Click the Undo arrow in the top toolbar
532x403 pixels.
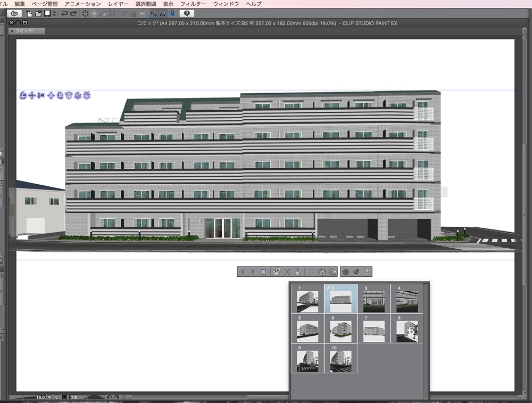click(x=65, y=14)
